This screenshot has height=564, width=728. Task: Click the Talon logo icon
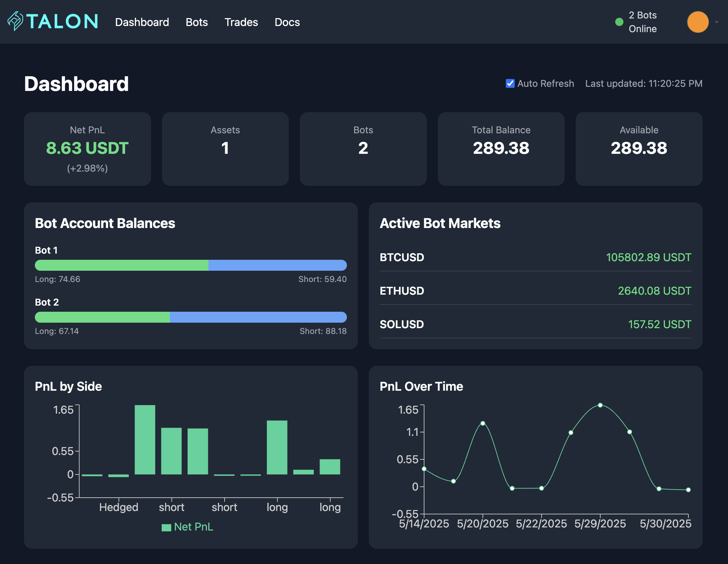point(15,22)
